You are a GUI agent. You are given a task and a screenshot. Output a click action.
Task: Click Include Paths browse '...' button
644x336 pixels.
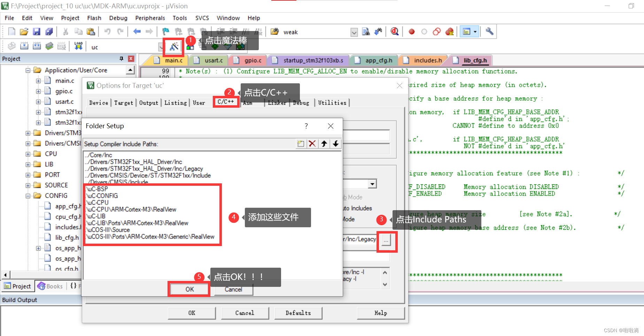(386, 240)
